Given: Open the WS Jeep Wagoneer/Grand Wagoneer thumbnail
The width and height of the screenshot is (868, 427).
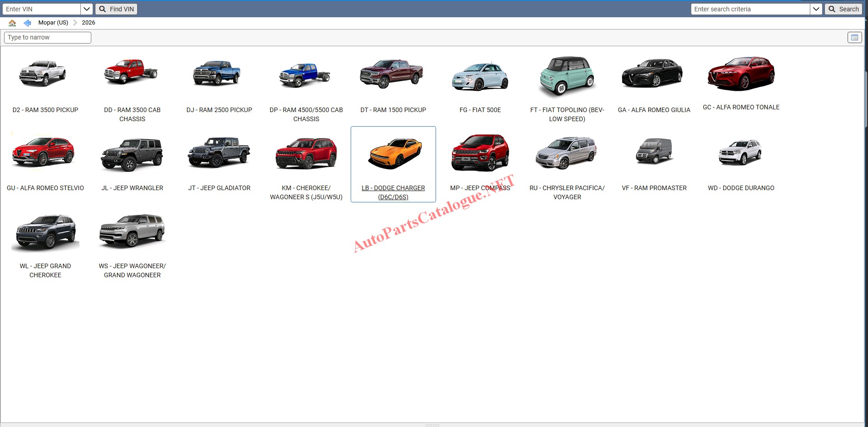Looking at the screenshot, I should [132, 231].
